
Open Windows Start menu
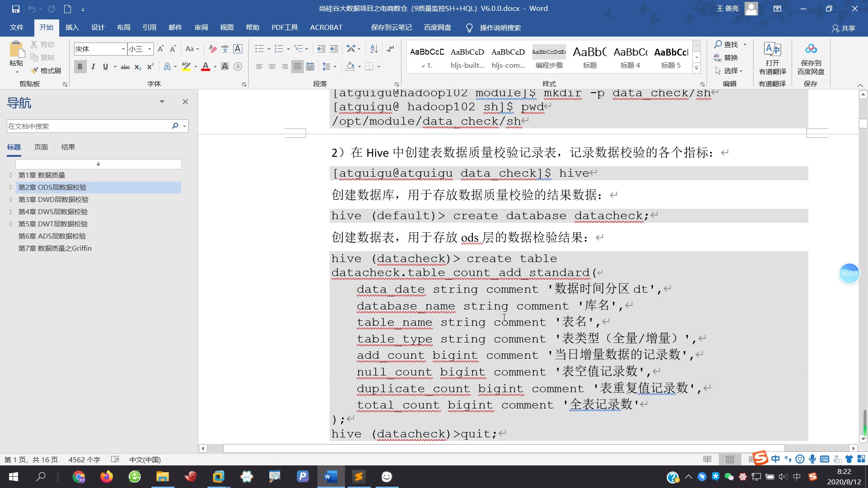point(14,477)
